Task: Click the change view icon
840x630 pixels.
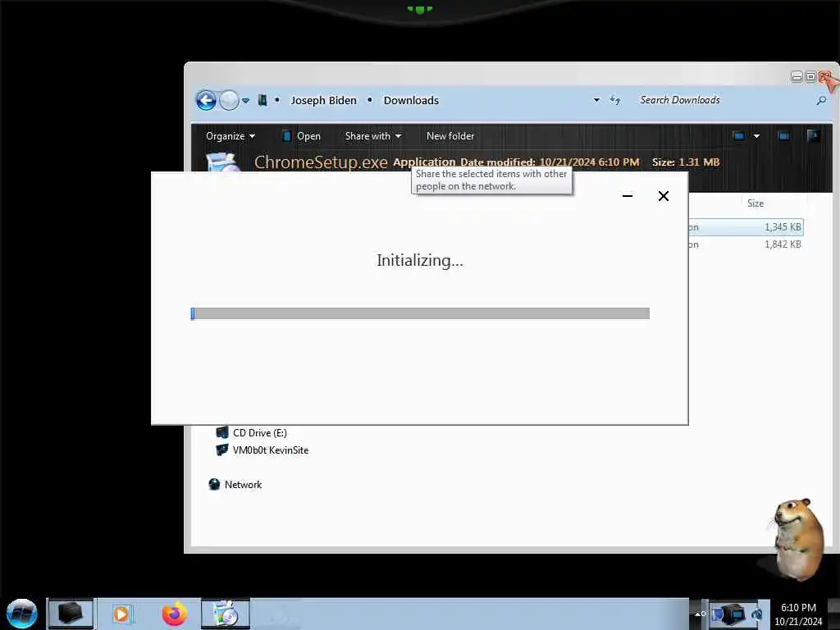Action: (739, 136)
